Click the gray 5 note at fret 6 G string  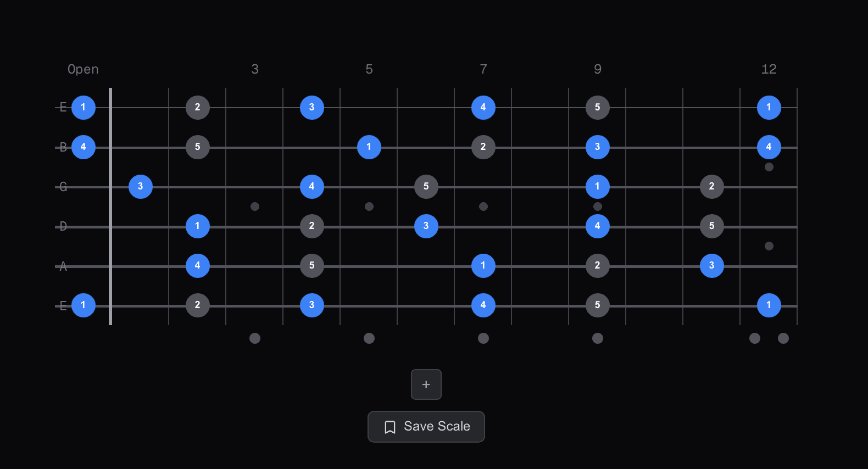426,186
